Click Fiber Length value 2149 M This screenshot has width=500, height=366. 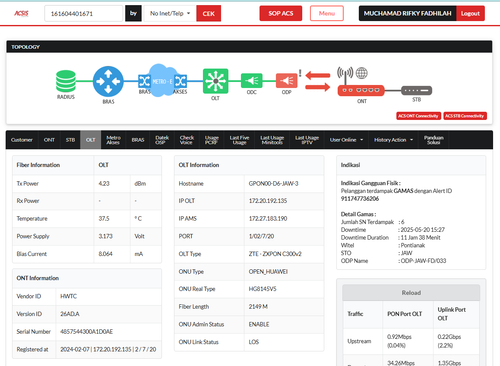pos(258,306)
